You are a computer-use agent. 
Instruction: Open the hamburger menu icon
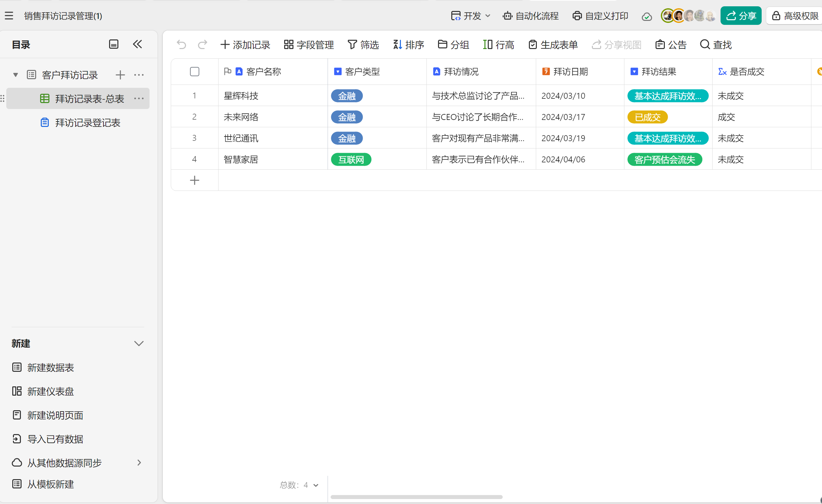9,16
